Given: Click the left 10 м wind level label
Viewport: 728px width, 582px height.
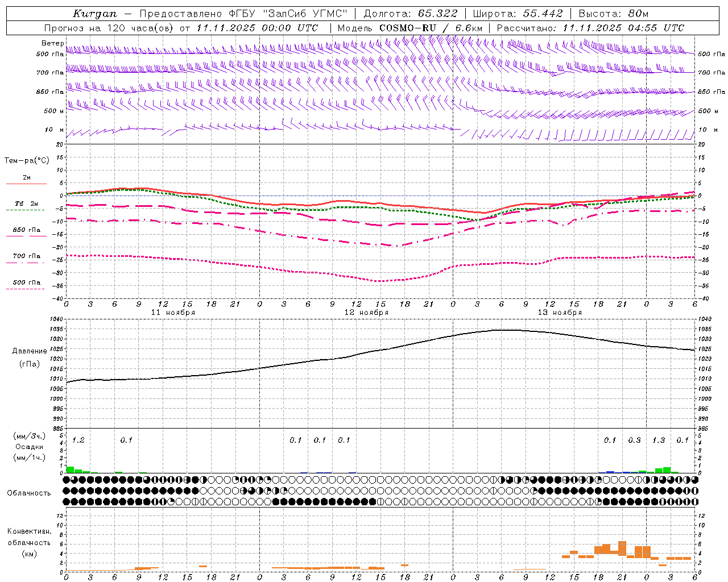Looking at the screenshot, I should [54, 130].
